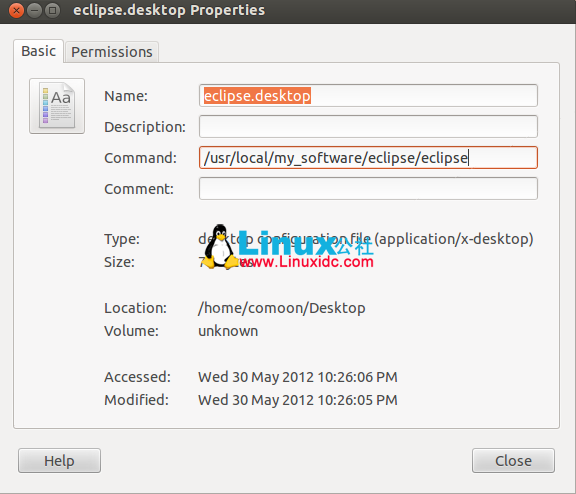Screen dimensions: 576x494
Task: Click the 'eclipse.desktop Properties' window title
Action: pyautogui.click(x=169, y=10)
